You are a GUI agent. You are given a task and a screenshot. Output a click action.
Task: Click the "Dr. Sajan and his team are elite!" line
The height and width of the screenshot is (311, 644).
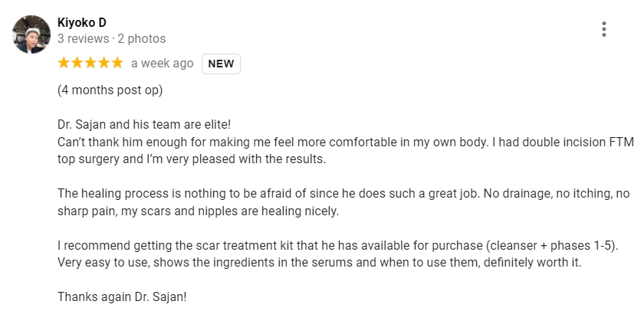[145, 124]
